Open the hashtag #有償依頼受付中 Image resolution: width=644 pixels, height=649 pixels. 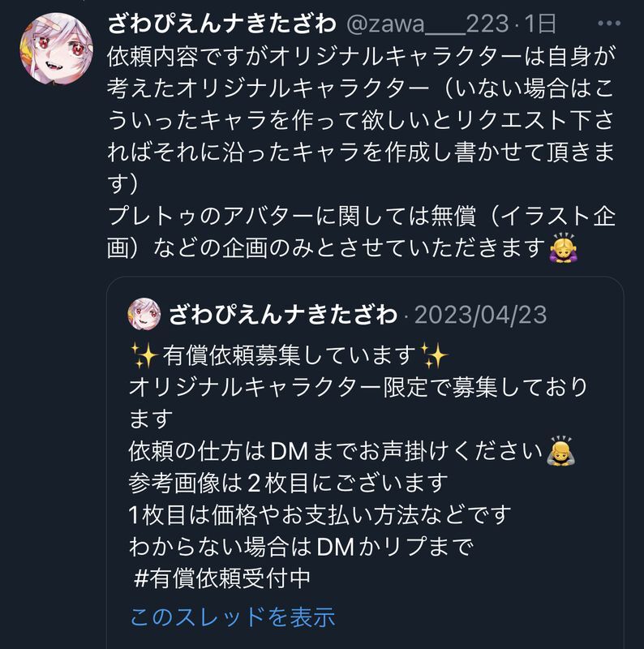point(222,578)
